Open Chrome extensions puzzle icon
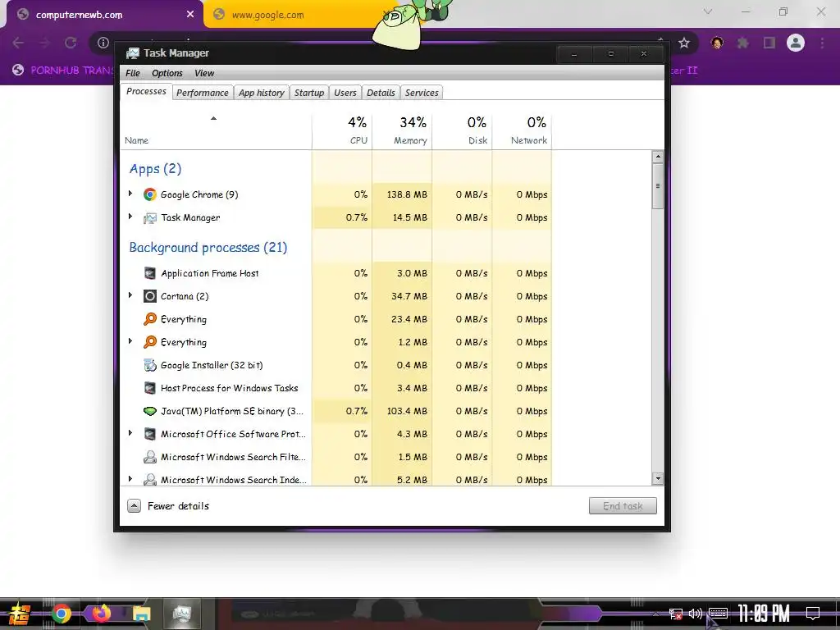 (x=743, y=43)
